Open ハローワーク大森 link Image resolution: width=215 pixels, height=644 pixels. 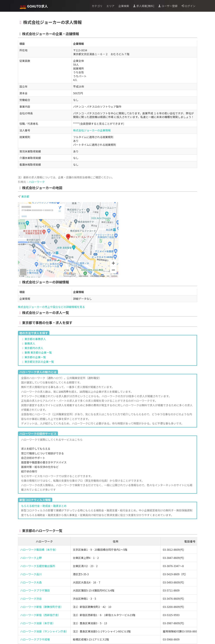coord(31,582)
